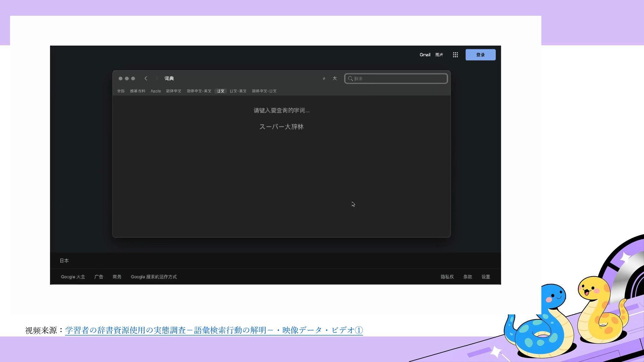The height and width of the screenshot is (362, 644).
Task: Select the 日文-英文 dictionary tab
Action: (x=238, y=91)
